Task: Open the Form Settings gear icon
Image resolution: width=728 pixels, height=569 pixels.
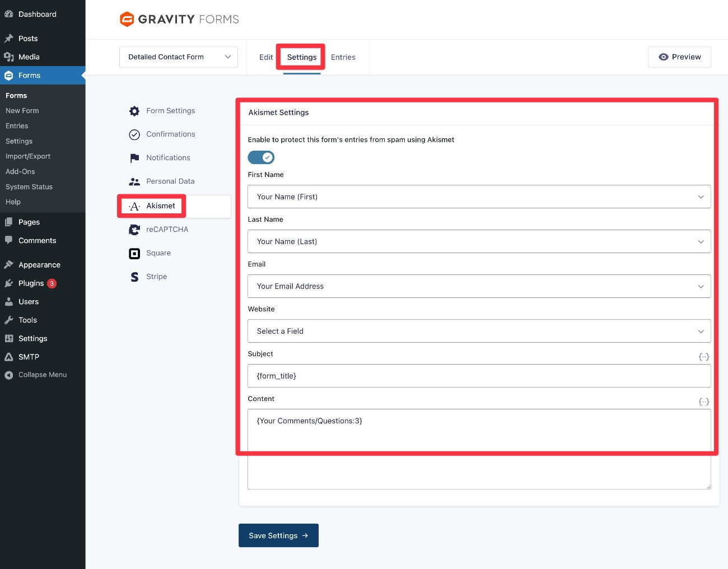Action: (134, 111)
